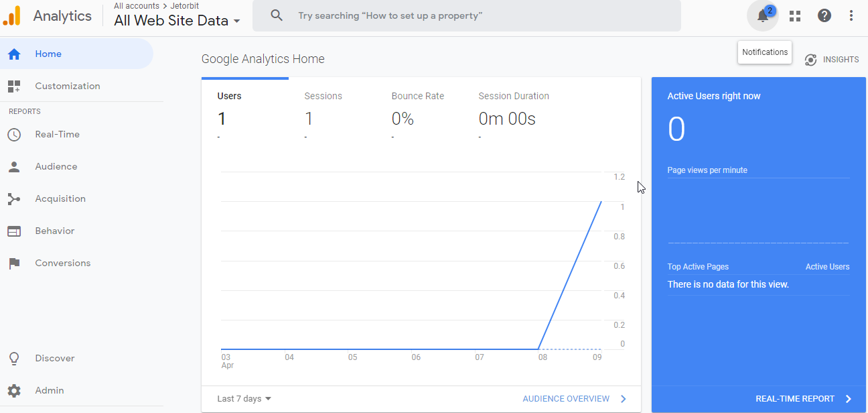Click the Help question mark icon
Image resolution: width=868 pixels, height=413 pixels.
(x=824, y=15)
